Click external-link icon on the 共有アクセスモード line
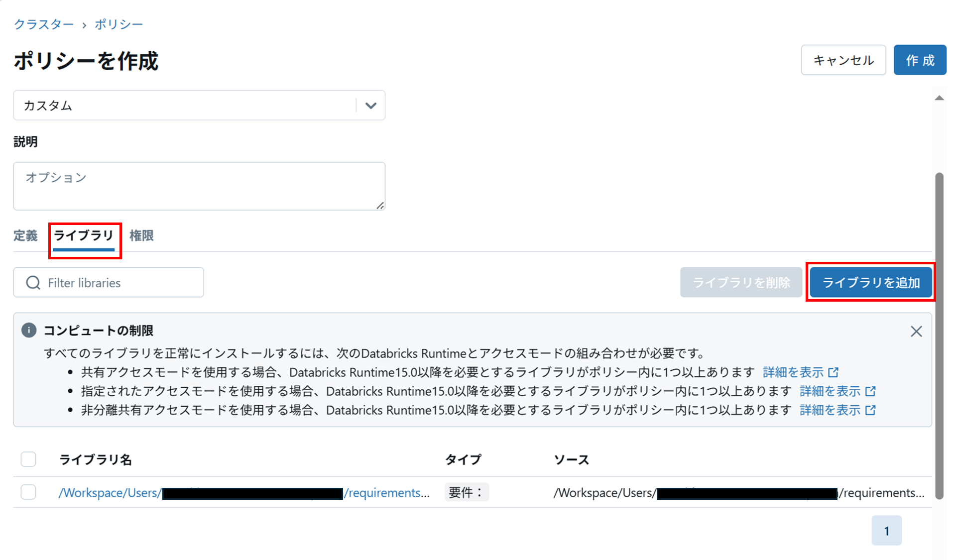 834,372
